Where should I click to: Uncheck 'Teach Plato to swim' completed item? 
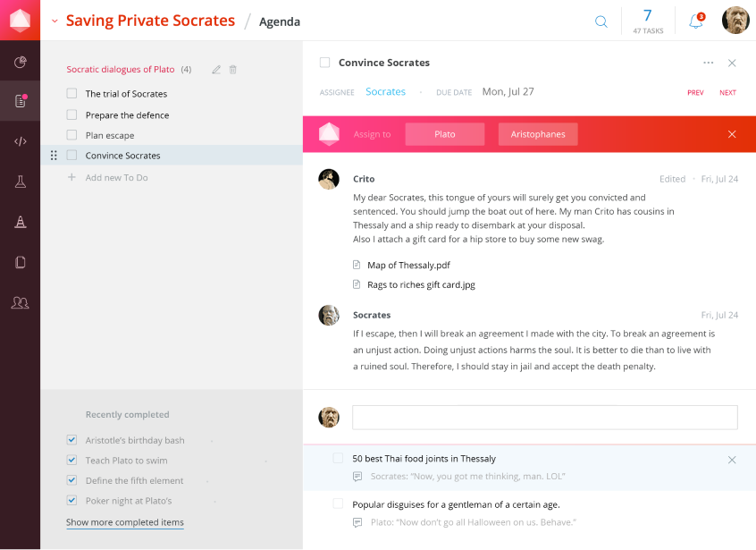pyautogui.click(x=71, y=460)
